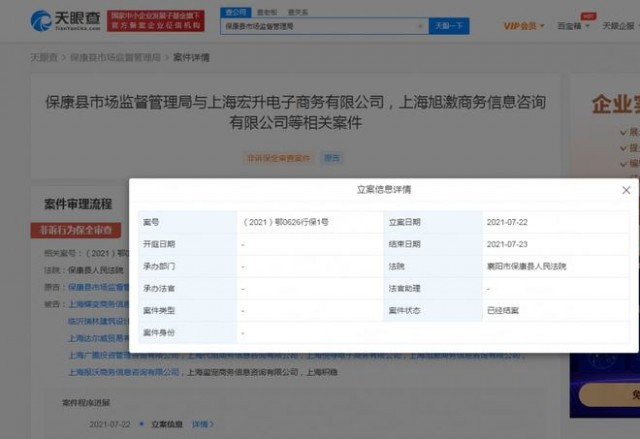
Task: Switch to the 查老板 search tab
Action: coord(267,12)
